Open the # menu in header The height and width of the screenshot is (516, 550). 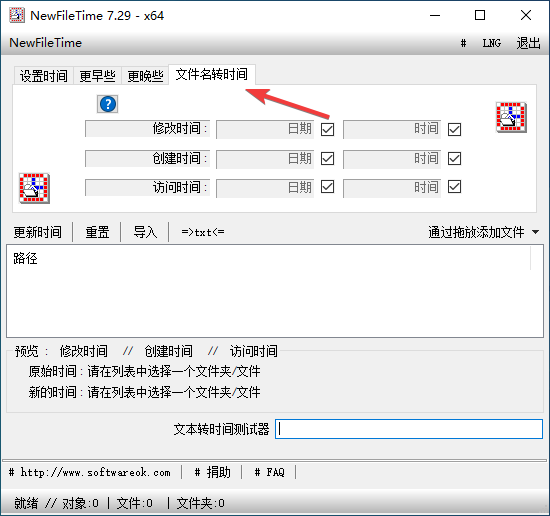pos(463,43)
